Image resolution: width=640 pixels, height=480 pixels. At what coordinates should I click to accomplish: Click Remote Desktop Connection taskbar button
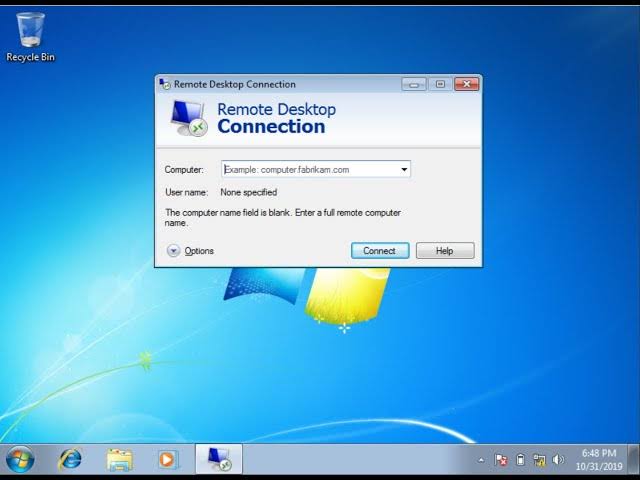[218, 460]
